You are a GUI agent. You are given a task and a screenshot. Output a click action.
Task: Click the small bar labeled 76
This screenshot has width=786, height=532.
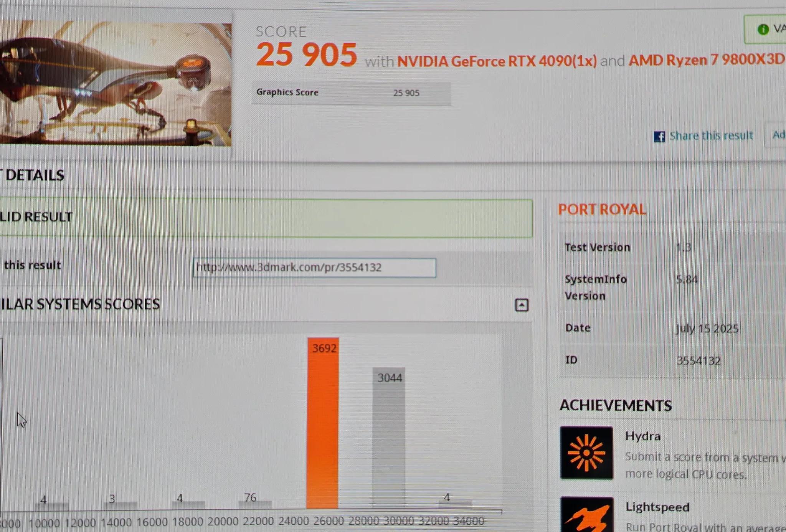(x=254, y=504)
